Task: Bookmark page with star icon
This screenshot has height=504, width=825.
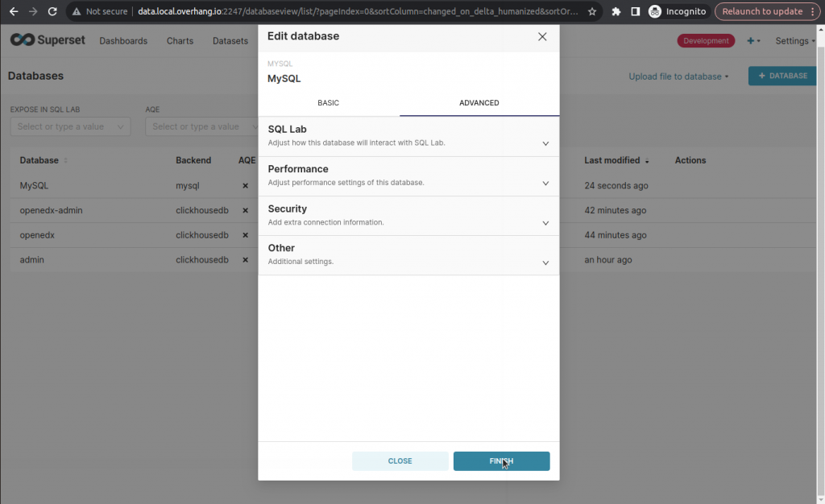Action: point(592,11)
